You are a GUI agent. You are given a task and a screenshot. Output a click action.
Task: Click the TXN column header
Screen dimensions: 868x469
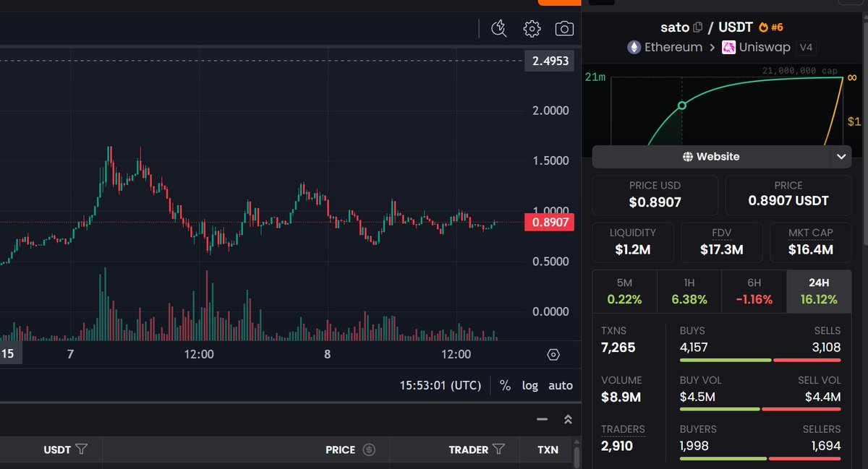pos(548,449)
